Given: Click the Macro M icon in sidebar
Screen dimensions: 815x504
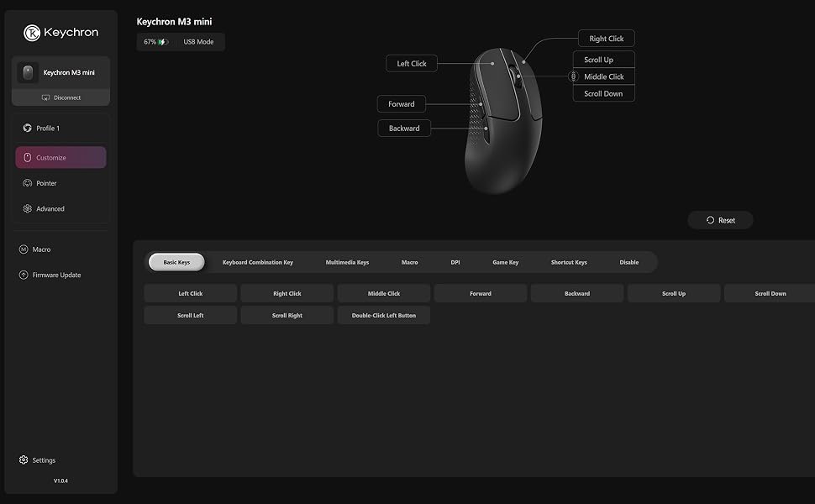Looking at the screenshot, I should point(24,249).
